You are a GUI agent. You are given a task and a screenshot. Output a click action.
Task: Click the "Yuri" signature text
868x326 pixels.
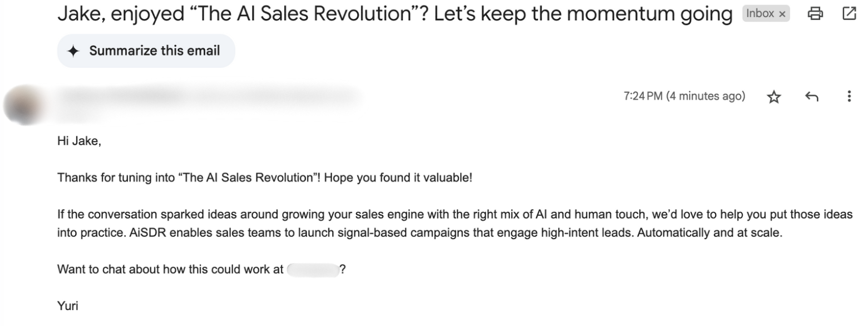(x=67, y=305)
